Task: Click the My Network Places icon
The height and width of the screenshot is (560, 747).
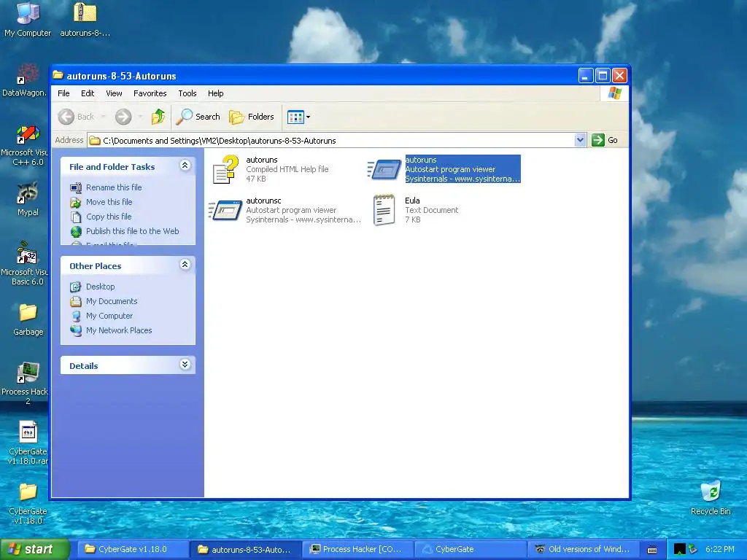Action: pyautogui.click(x=76, y=330)
